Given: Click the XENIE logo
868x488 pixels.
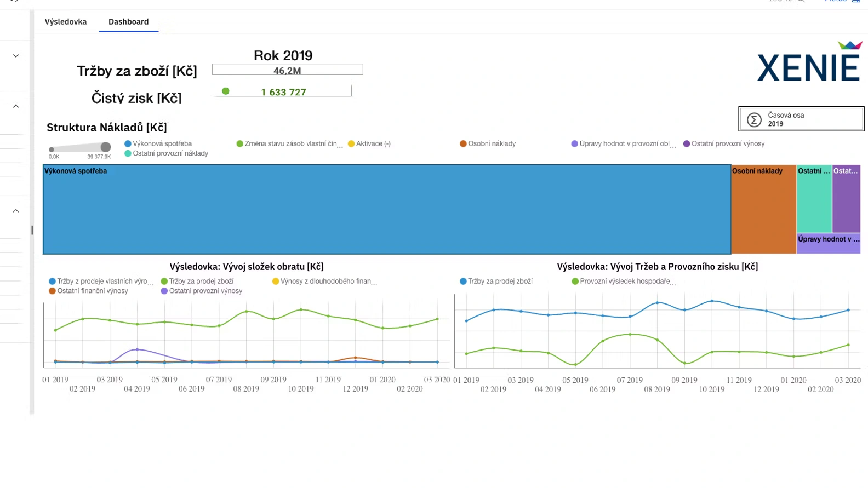Looking at the screenshot, I should (808, 63).
